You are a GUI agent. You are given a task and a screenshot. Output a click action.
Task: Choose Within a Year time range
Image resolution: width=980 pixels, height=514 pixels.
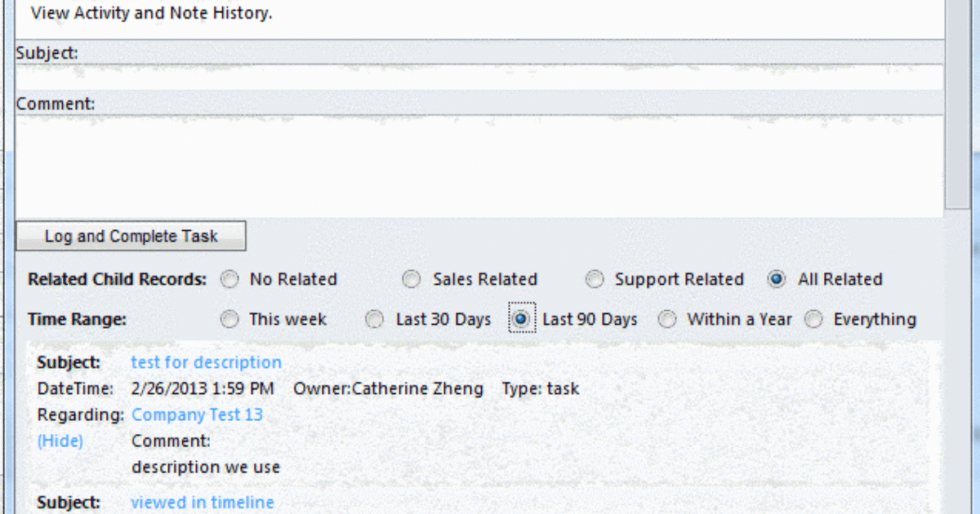point(667,319)
